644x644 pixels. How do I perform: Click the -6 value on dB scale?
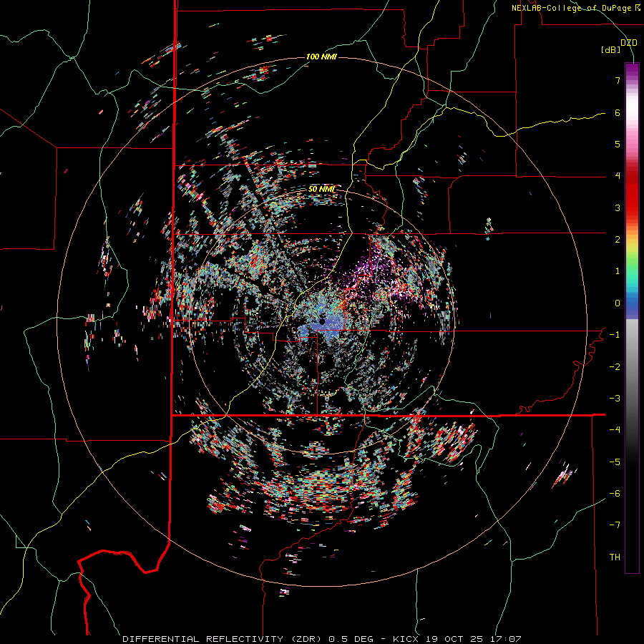point(615,493)
